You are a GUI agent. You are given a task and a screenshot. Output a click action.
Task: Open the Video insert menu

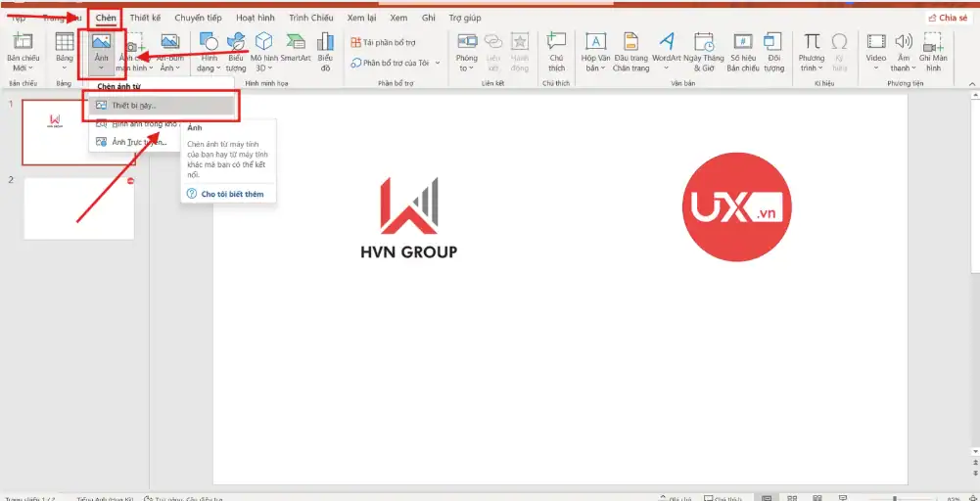(x=876, y=52)
